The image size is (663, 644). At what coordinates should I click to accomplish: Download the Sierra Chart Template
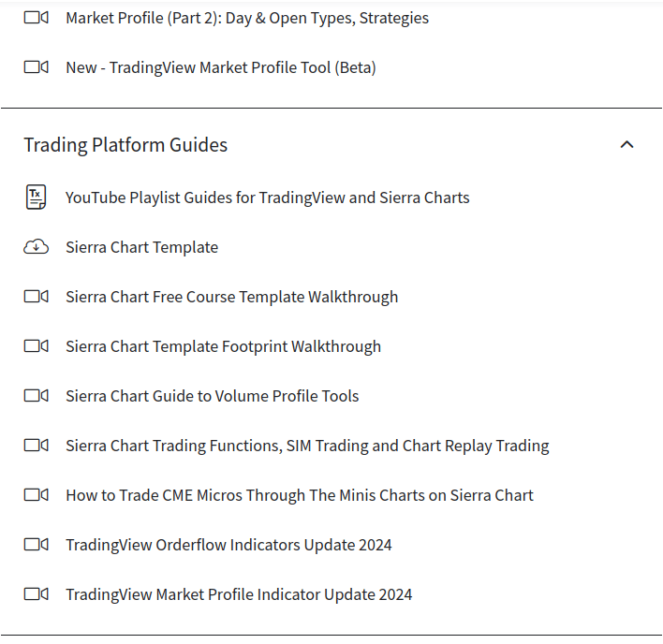tap(142, 247)
